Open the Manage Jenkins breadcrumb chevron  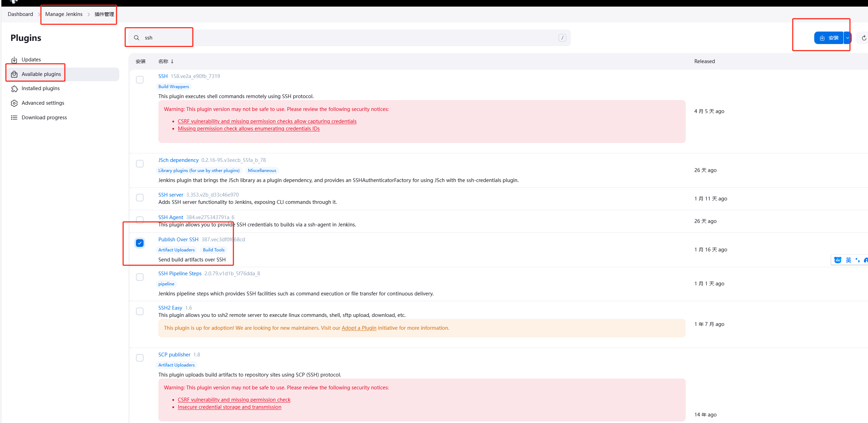pos(89,14)
